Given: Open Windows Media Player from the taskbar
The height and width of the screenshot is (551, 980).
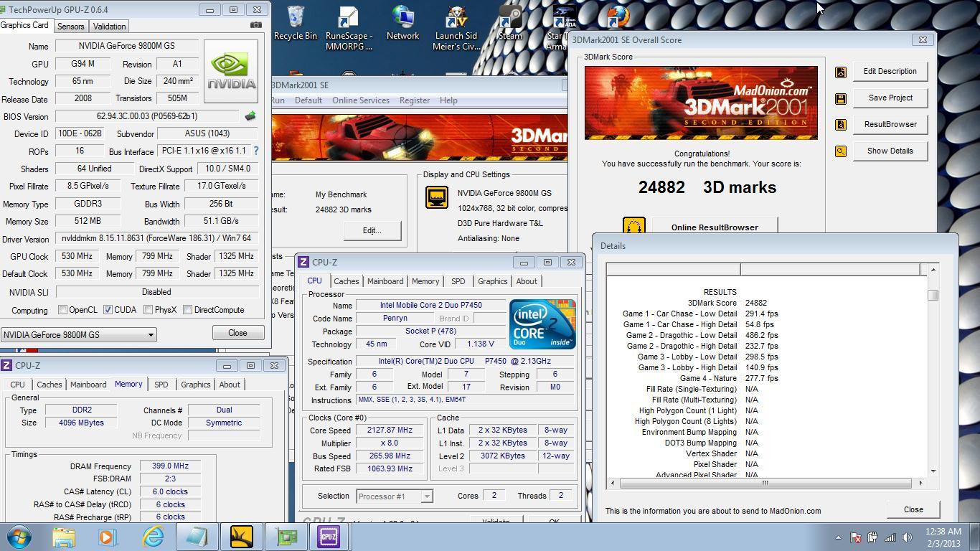Looking at the screenshot, I should 108,537.
